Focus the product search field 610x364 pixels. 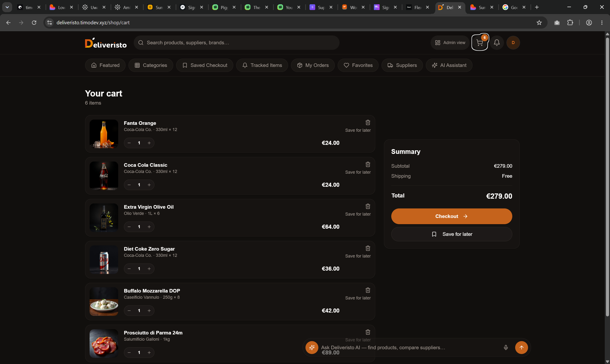[x=236, y=43]
